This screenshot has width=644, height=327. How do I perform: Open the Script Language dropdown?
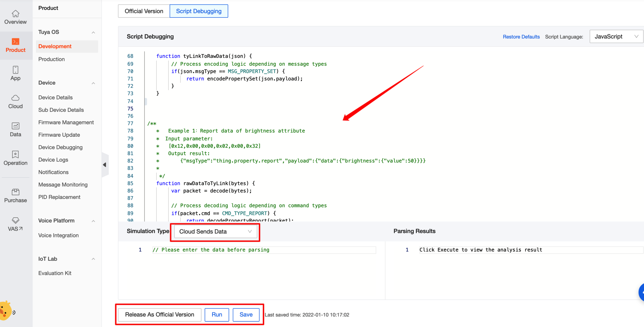(x=616, y=36)
